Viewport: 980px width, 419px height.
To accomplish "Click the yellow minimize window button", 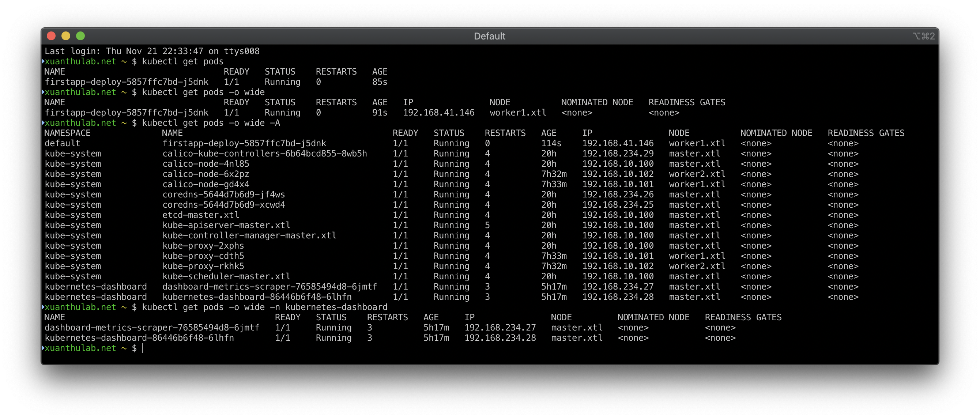I will click(66, 36).
